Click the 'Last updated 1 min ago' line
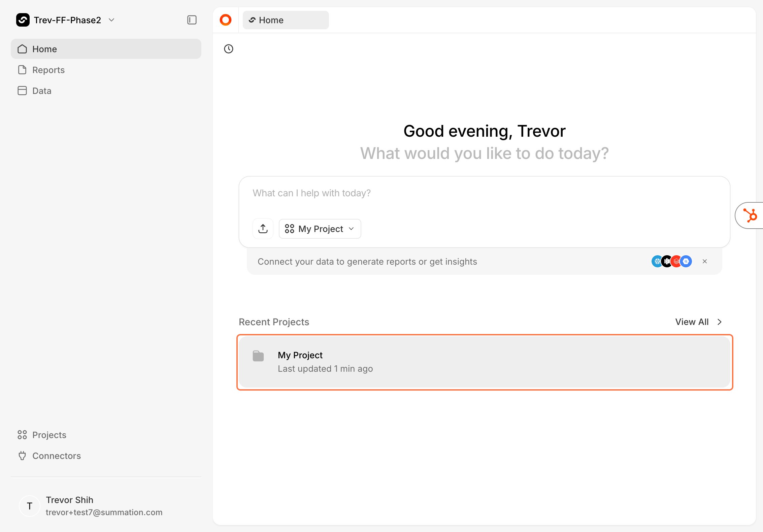 pyautogui.click(x=325, y=369)
